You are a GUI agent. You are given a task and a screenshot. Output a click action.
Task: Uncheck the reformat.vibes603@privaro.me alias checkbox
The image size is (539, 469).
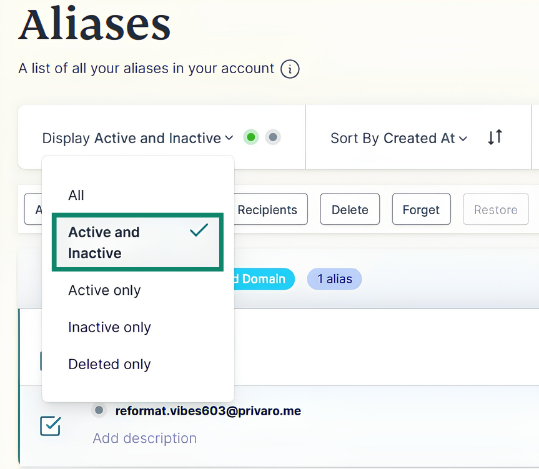pos(50,426)
